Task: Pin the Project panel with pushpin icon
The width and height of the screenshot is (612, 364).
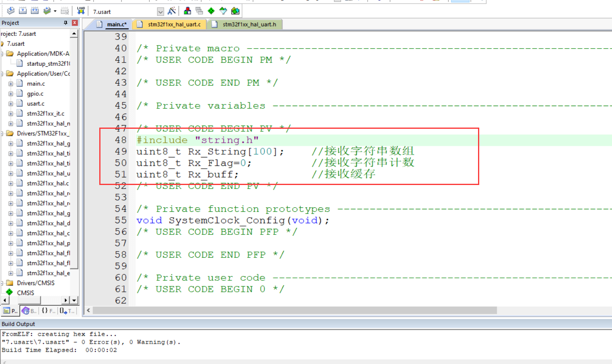Action: click(x=66, y=23)
